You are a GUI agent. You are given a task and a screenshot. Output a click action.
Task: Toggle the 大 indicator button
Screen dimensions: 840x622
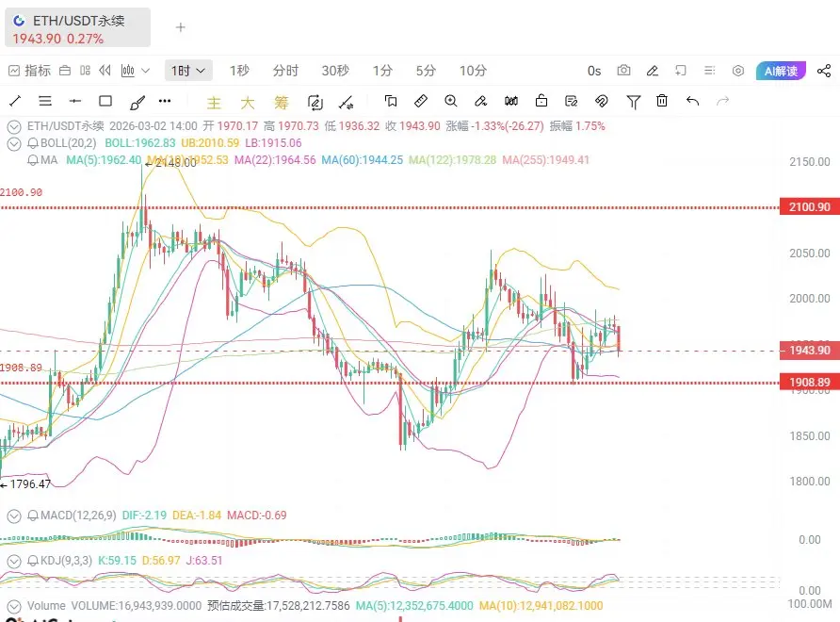[x=248, y=103]
